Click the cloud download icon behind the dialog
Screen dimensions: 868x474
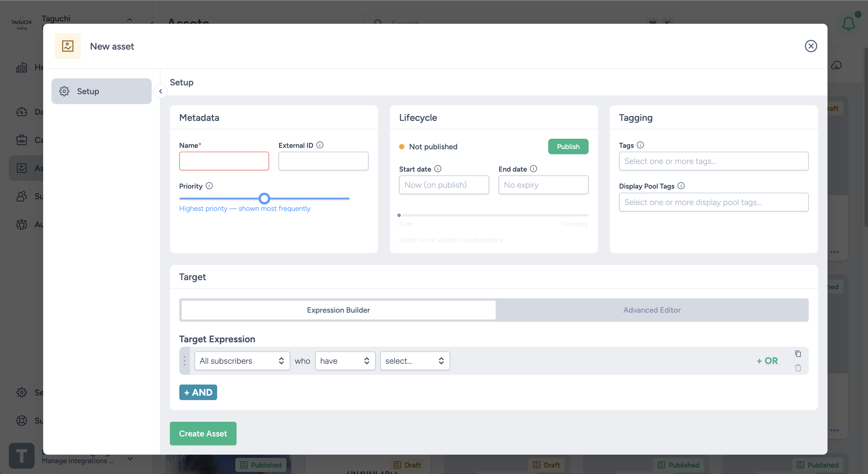click(x=836, y=65)
